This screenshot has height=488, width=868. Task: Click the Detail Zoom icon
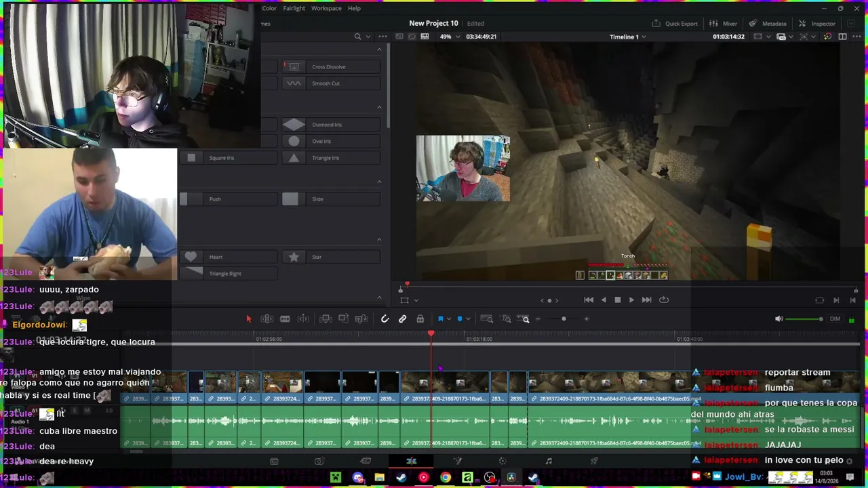(x=506, y=319)
